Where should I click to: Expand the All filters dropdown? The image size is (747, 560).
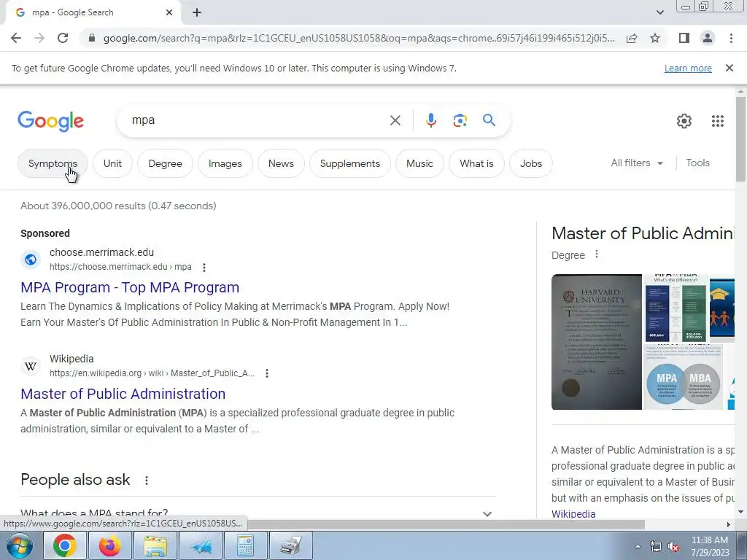pos(637,163)
